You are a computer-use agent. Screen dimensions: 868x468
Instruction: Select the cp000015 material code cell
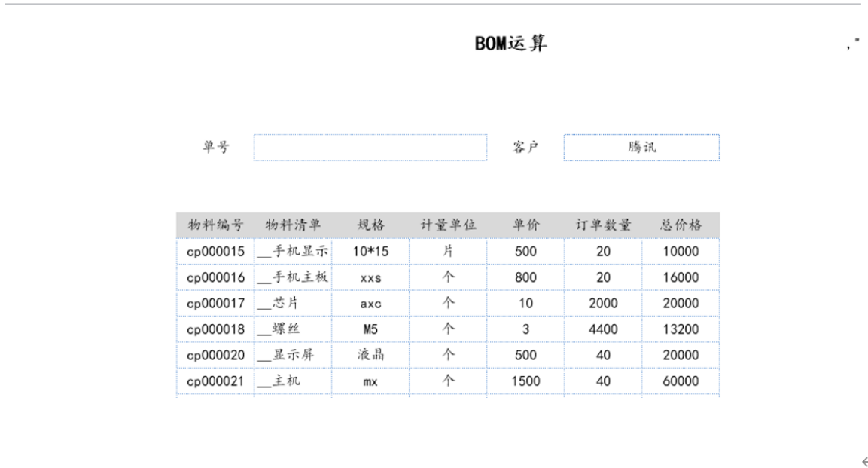(215, 252)
